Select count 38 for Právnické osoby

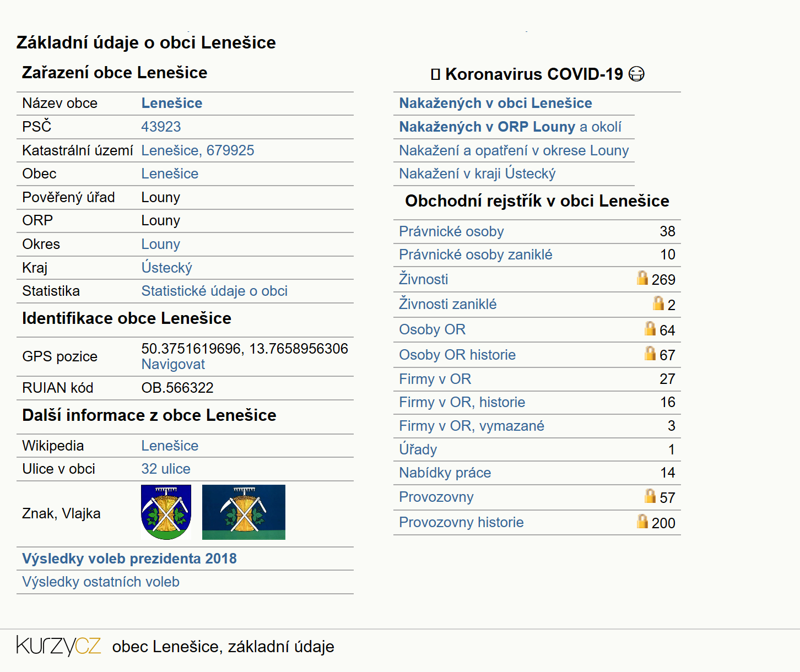667,231
